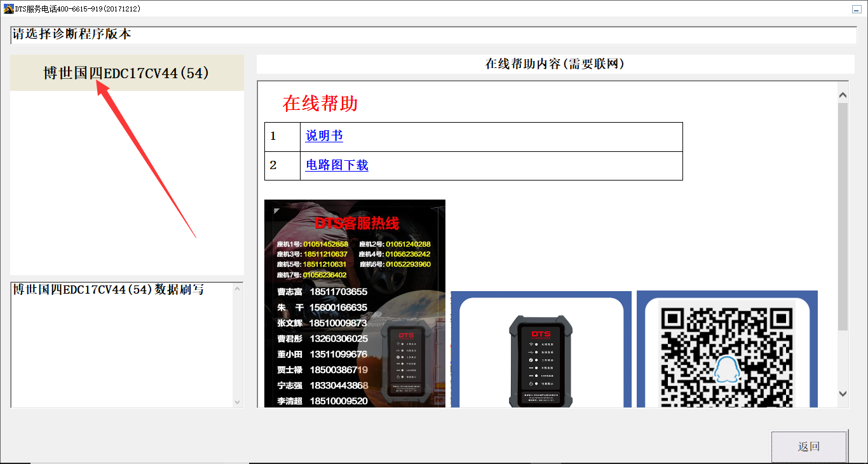Click 博世国四EDC17CV44(54)数据刷写 description text
Image resolution: width=868 pixels, height=464 pixels.
(109, 290)
